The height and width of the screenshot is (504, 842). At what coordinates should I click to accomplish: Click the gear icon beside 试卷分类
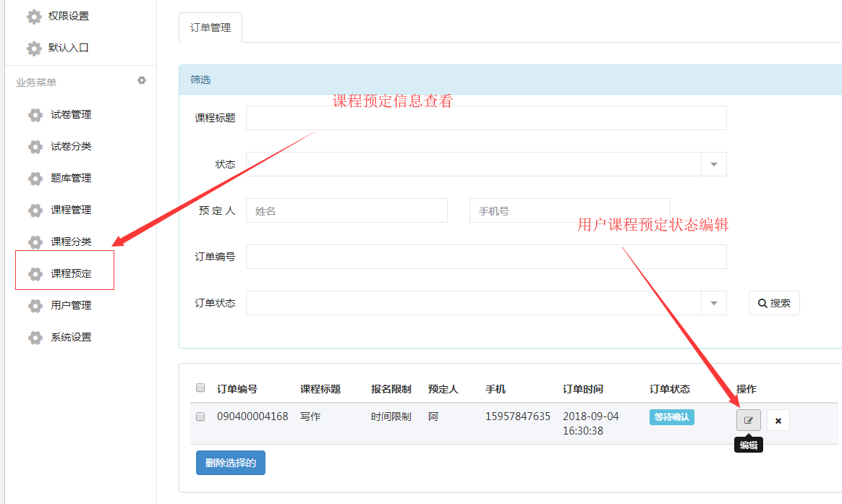point(35,147)
